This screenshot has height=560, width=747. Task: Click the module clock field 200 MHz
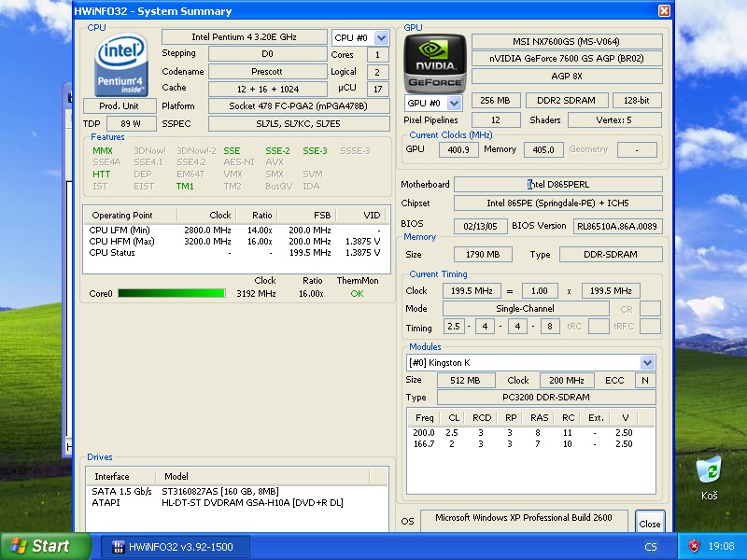567,381
